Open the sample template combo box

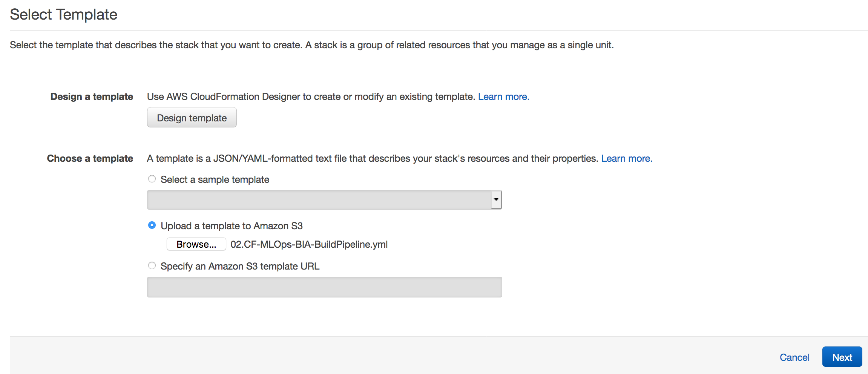pyautogui.click(x=324, y=200)
